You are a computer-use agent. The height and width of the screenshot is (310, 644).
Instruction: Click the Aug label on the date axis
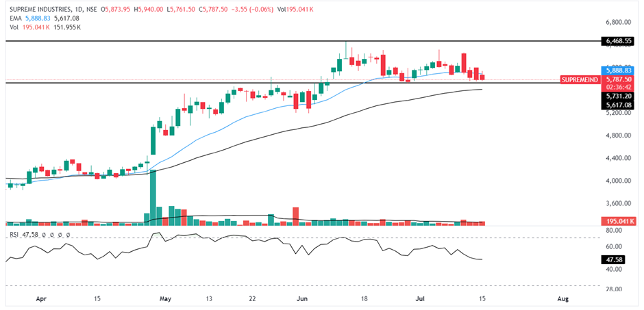pyautogui.click(x=563, y=299)
